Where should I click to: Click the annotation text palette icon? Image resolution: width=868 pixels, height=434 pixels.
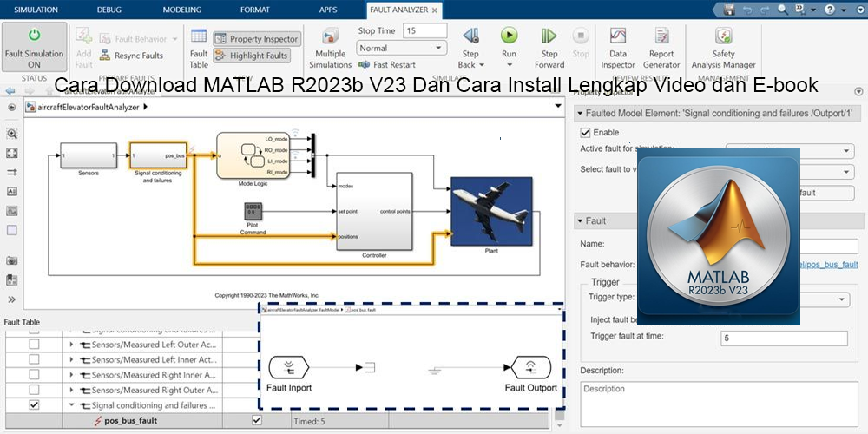tap(11, 192)
